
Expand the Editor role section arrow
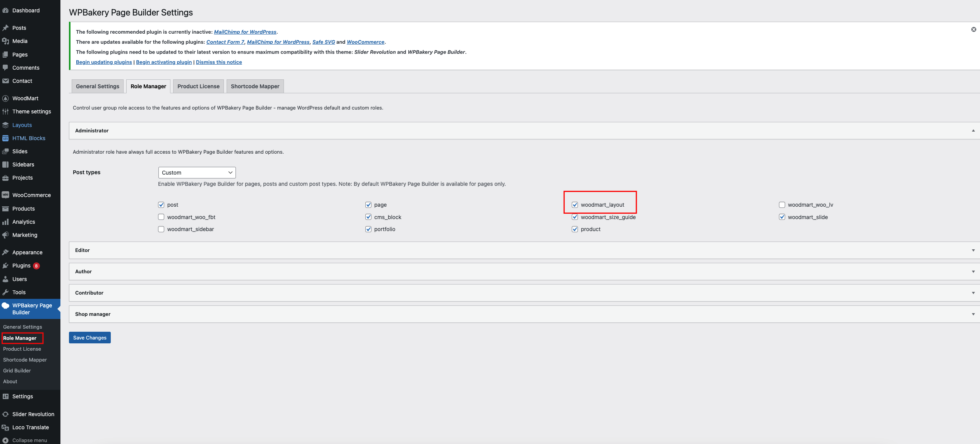point(973,250)
